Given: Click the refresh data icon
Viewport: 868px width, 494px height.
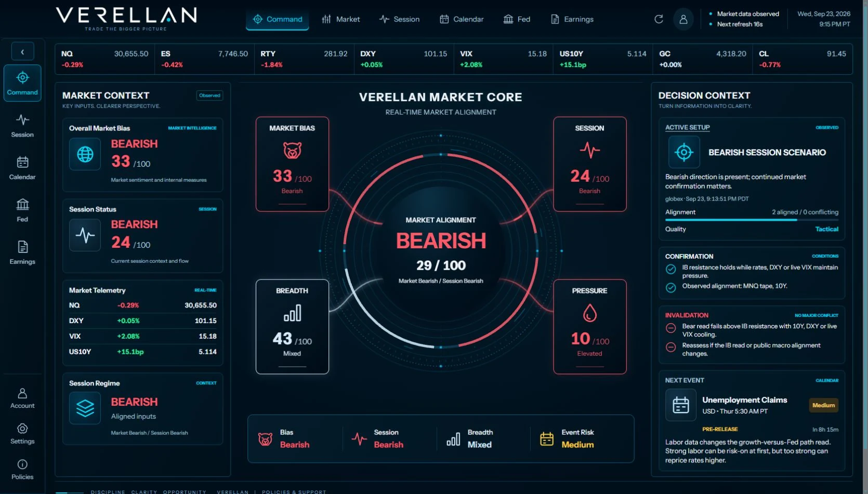Looking at the screenshot, I should (659, 19).
